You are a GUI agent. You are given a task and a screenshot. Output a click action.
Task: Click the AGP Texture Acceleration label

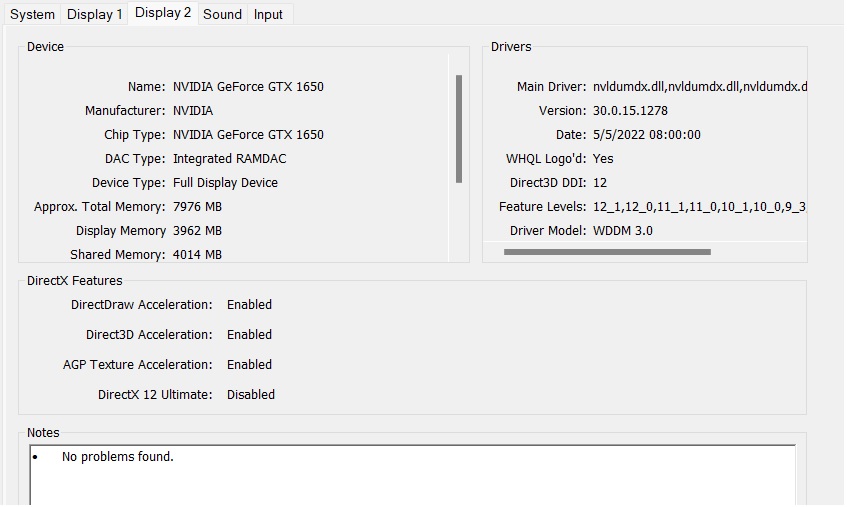(138, 364)
